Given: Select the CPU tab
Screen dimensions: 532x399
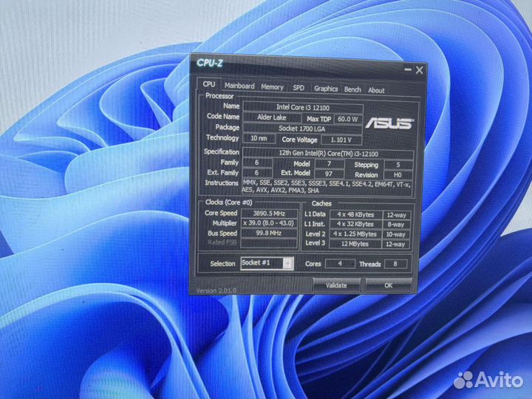Looking at the screenshot, I should pos(209,85).
